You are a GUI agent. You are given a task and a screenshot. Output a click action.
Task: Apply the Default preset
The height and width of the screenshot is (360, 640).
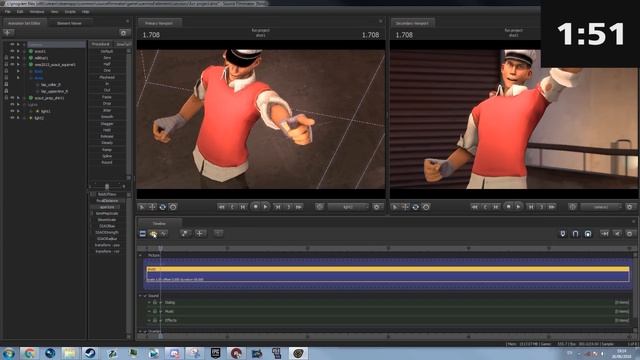pyautogui.click(x=107, y=51)
